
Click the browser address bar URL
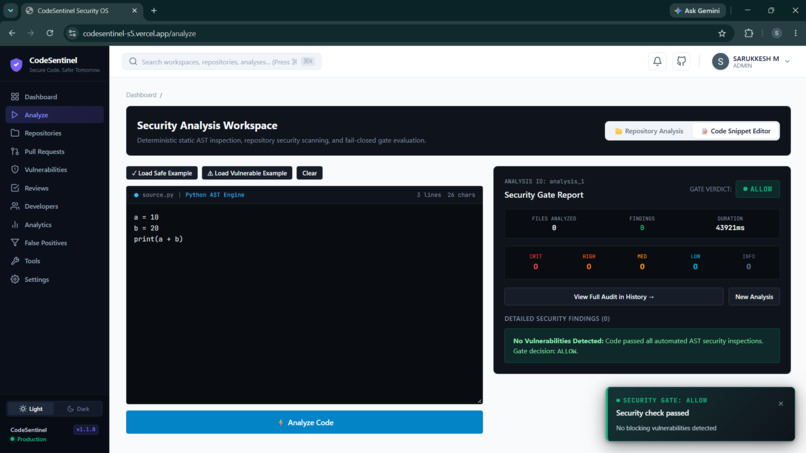[x=139, y=33]
